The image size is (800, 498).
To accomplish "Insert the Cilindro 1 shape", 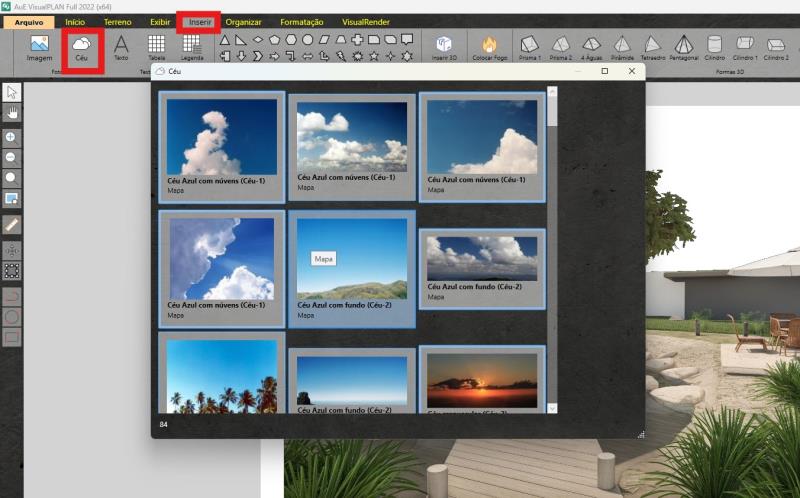I will [745, 48].
